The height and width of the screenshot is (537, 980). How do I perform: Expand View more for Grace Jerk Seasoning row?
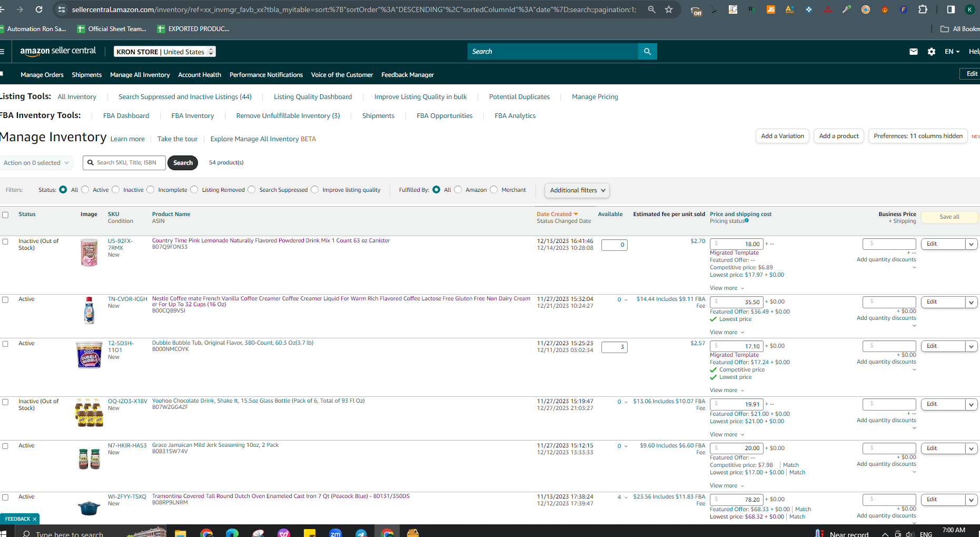(x=727, y=486)
